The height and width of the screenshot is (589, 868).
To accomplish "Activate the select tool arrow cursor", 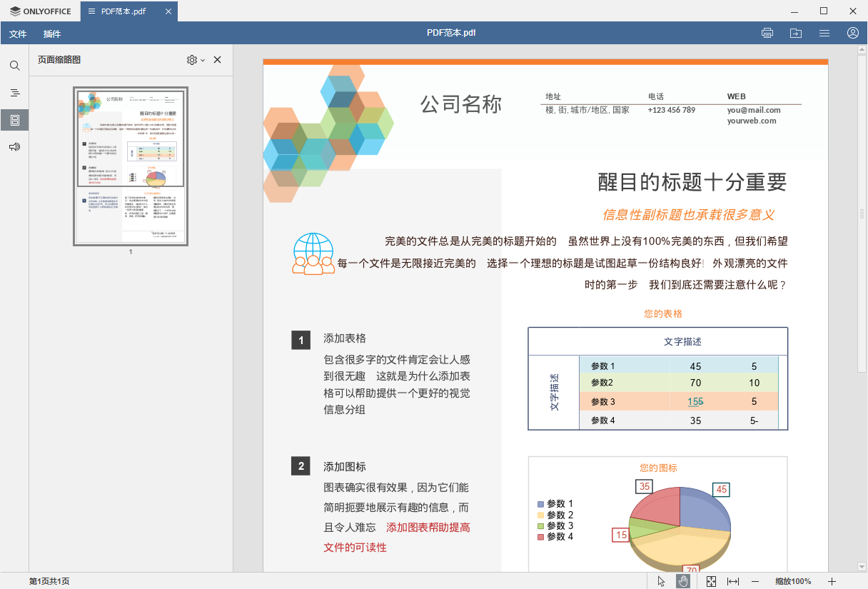I will coord(661,581).
